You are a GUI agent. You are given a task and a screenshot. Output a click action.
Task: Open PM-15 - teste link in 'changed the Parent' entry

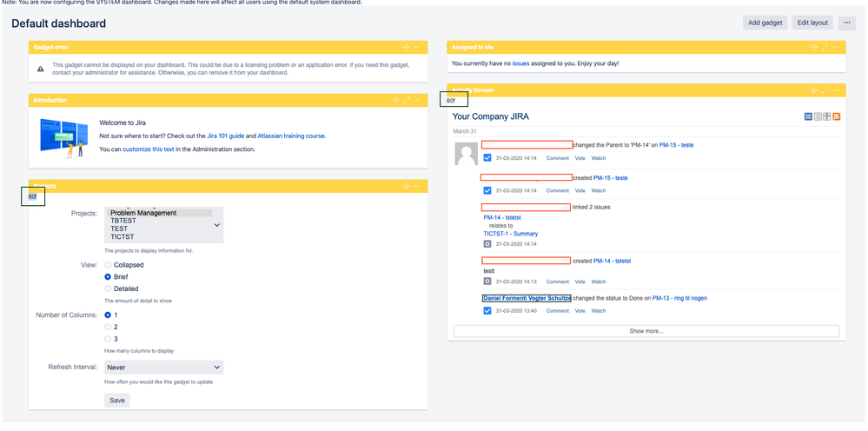click(x=676, y=145)
